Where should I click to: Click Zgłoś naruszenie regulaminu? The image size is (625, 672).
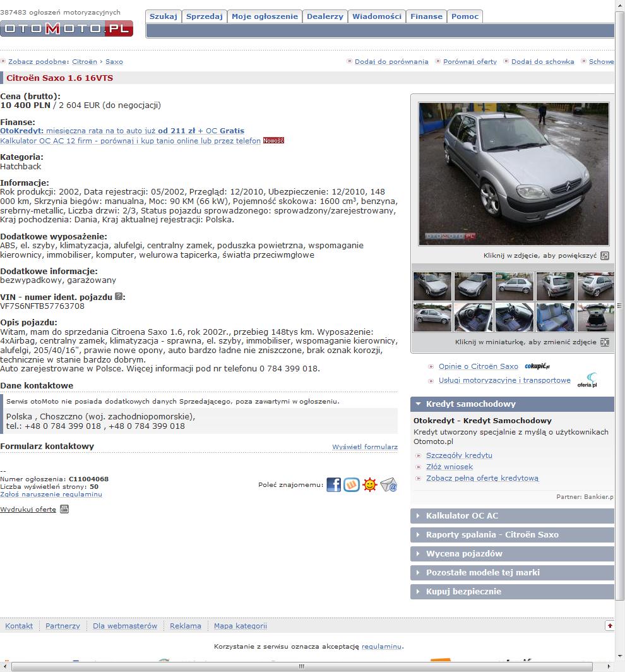(51, 494)
